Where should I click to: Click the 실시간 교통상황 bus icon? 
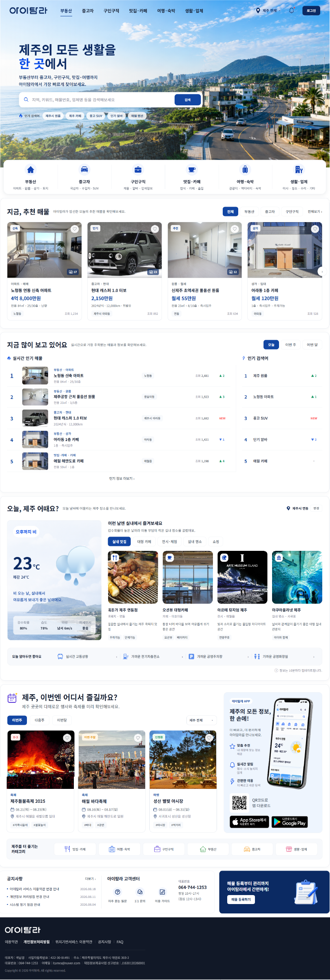coord(60,657)
